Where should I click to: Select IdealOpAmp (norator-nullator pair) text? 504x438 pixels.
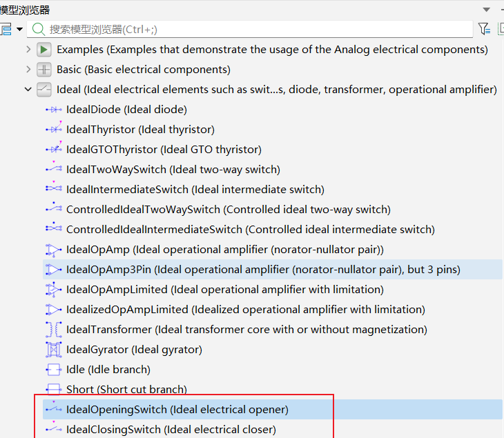[225, 250]
